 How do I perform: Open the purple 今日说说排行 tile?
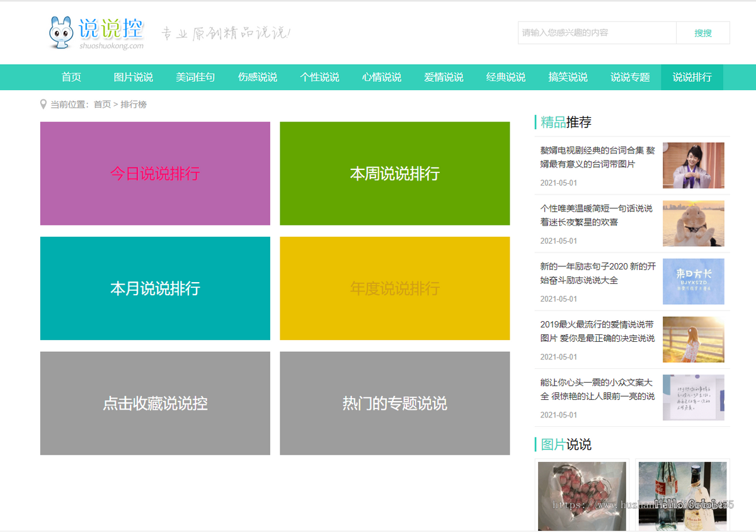(155, 173)
